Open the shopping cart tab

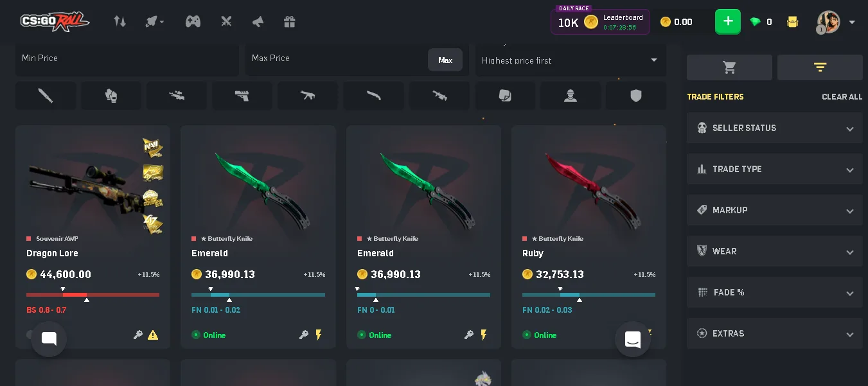(x=729, y=67)
